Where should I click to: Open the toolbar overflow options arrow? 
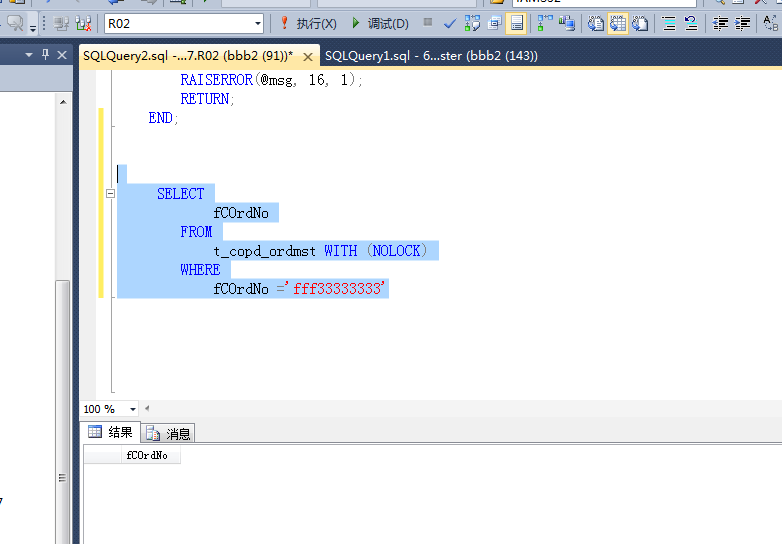tap(33, 27)
